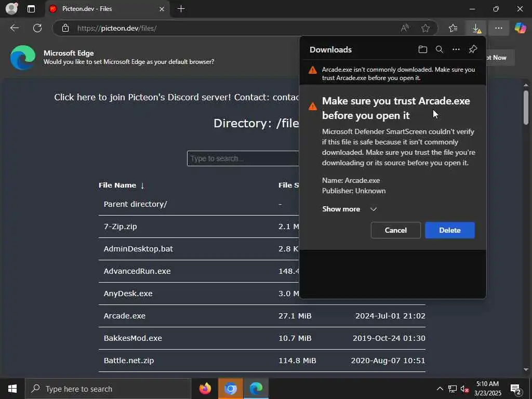Click the 10.7 MiB size cell
Screen dimensions: 532x399
(295, 338)
